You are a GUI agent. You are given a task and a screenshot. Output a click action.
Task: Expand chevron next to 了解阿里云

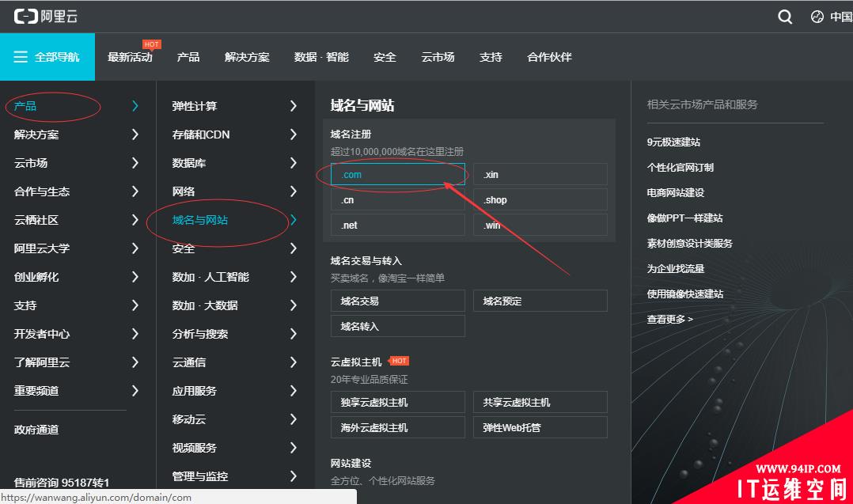click(x=135, y=362)
